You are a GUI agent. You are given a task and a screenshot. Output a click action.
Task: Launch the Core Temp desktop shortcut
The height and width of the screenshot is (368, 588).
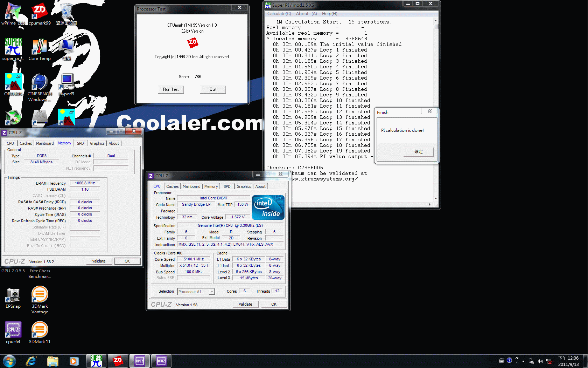40,49
